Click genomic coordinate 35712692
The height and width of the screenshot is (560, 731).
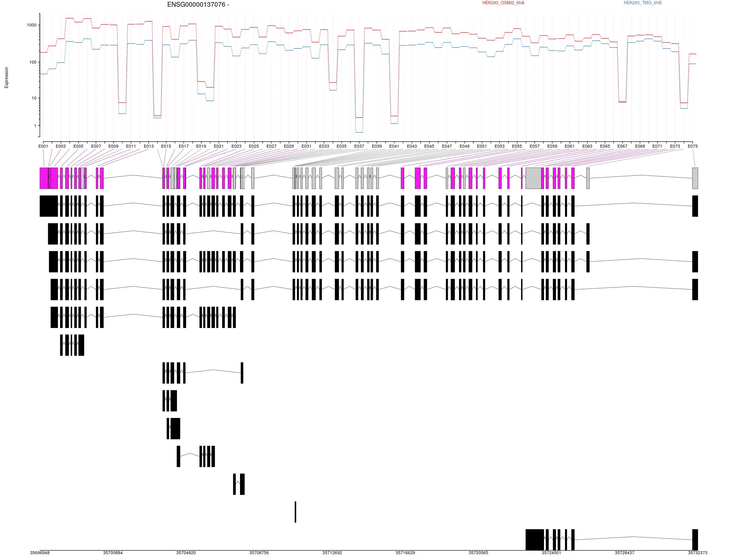[332, 553]
